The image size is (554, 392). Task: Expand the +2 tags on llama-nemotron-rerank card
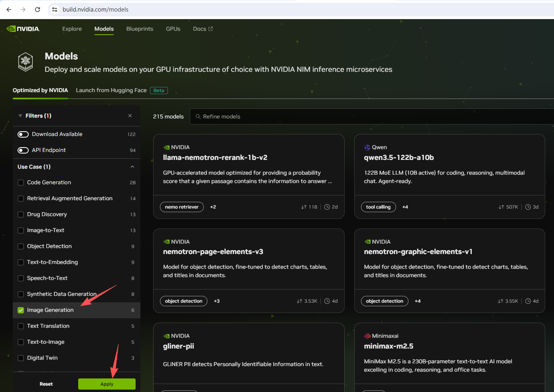click(213, 207)
